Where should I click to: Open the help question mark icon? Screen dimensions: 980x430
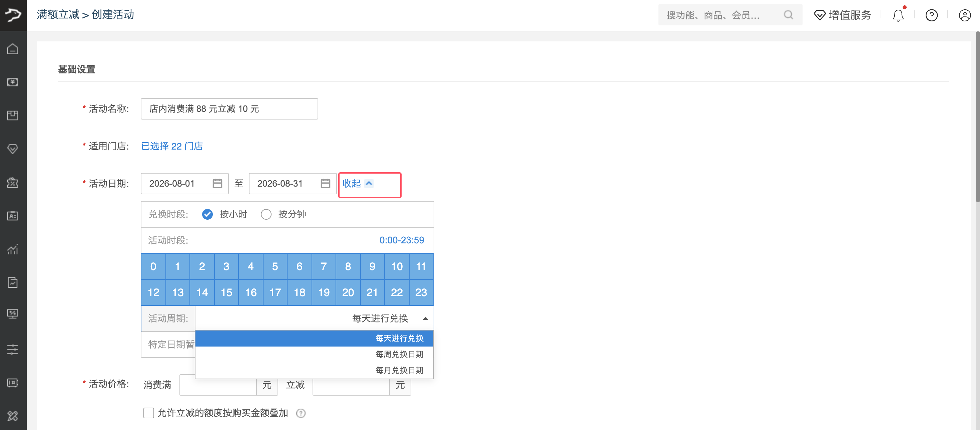pyautogui.click(x=932, y=15)
